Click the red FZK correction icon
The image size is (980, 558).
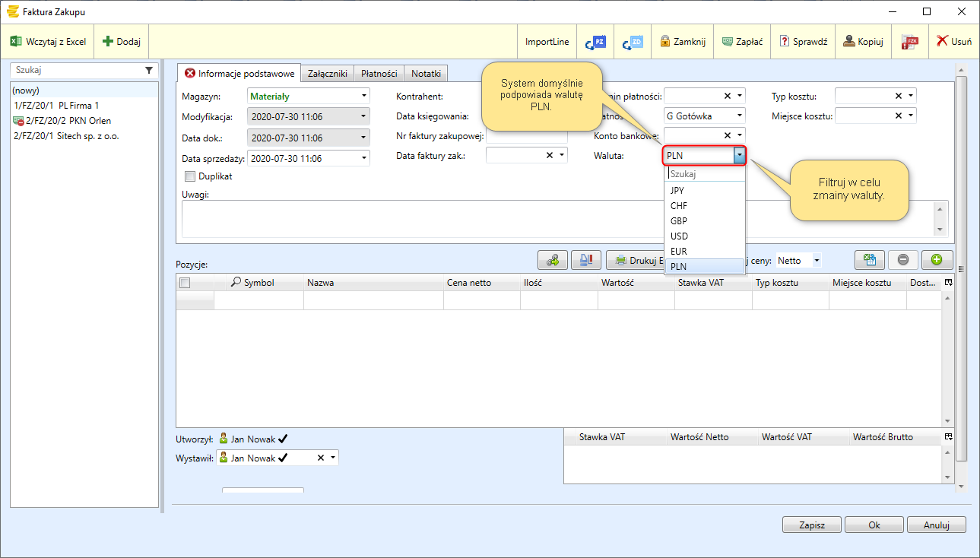pos(909,42)
